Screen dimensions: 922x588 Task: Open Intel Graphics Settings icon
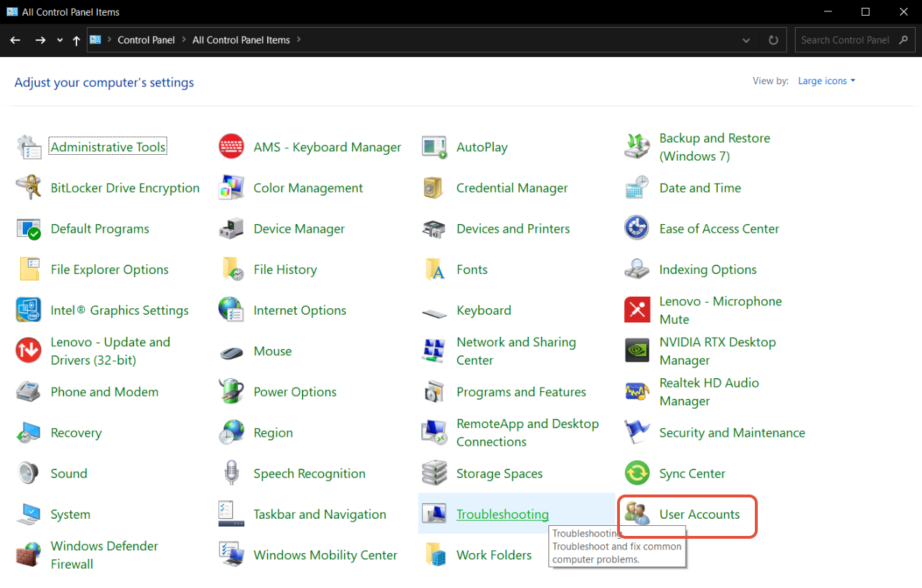(x=29, y=310)
